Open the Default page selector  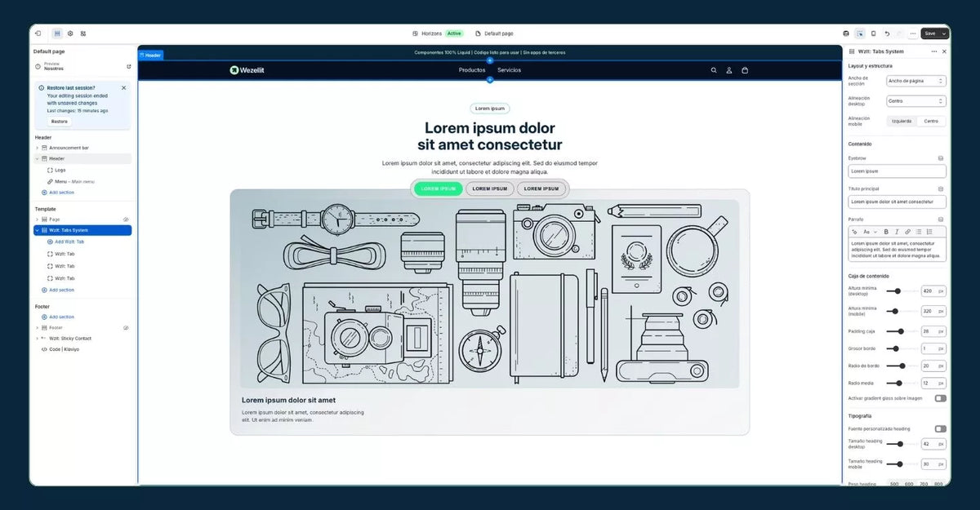(x=495, y=33)
